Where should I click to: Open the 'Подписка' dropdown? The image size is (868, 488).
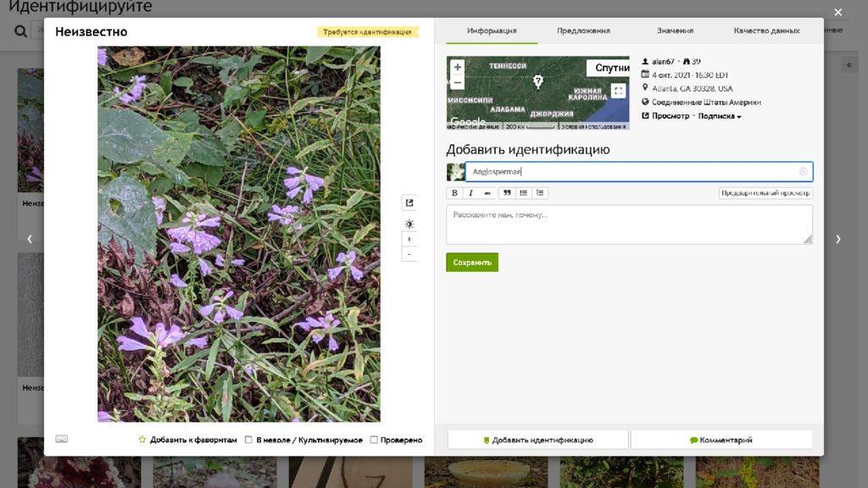click(720, 116)
